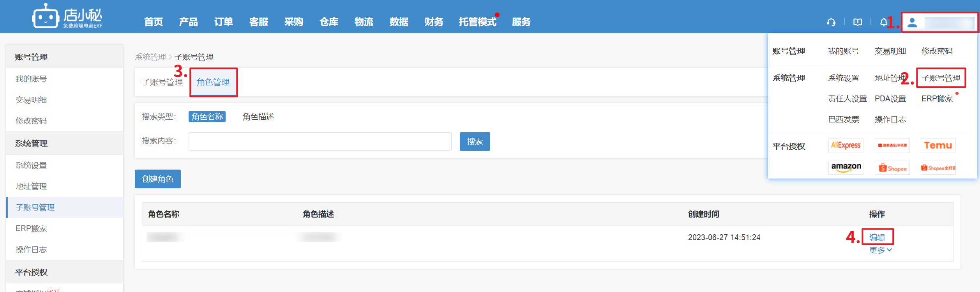This screenshot has width=980, height=292.
Task: Open the 财务 top menu
Action: [x=434, y=22]
